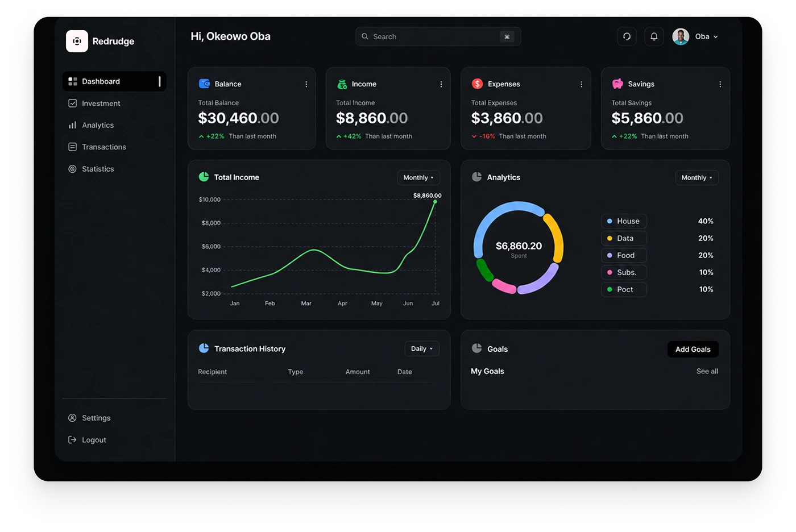Click the Recipient column header
This screenshot has width=796, height=532.
click(x=212, y=372)
